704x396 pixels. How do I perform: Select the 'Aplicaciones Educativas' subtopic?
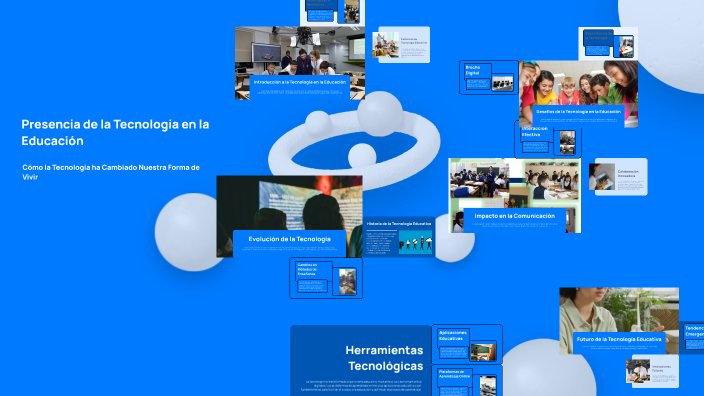click(467, 344)
